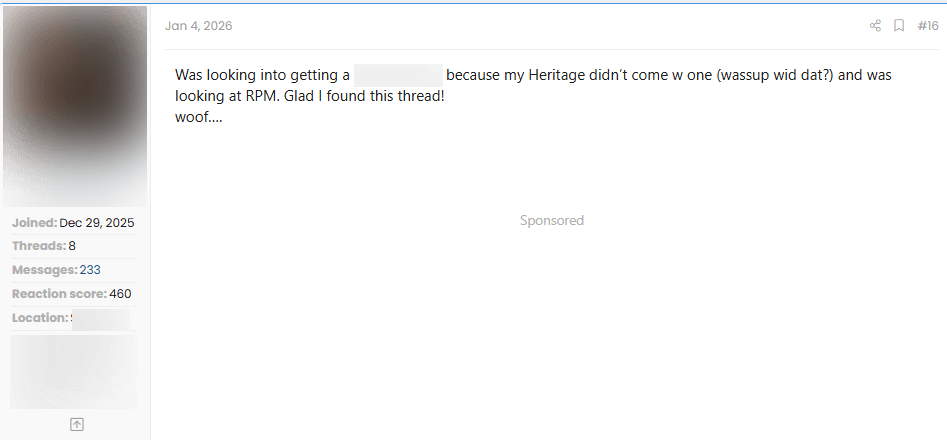Click the scroll-to-top arrow icon under profile
Screen dimensions: 947x440
[77, 424]
